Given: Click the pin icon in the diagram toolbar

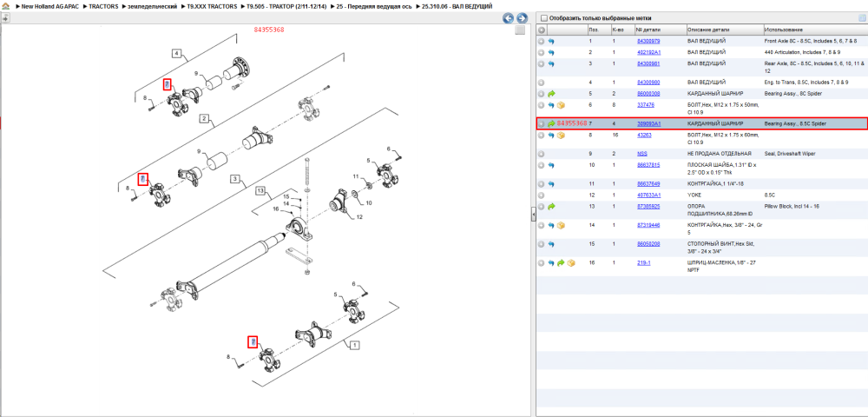Looking at the screenshot, I should [5, 17].
